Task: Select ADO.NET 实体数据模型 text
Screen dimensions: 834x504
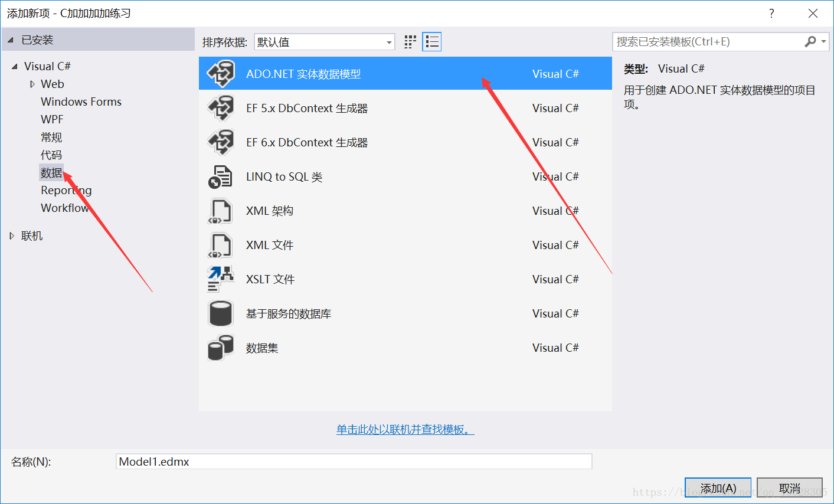Action: (x=303, y=74)
